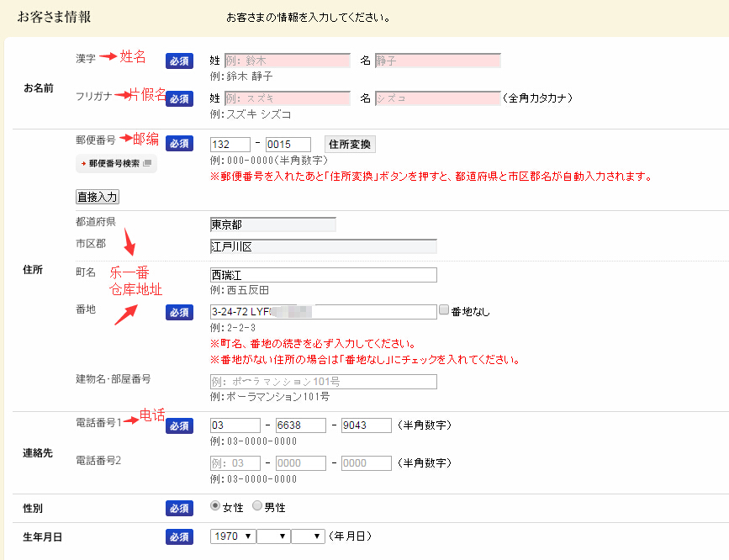The height and width of the screenshot is (560, 729).
Task: Open the birth year 1970 dropdown
Action: pos(233,536)
